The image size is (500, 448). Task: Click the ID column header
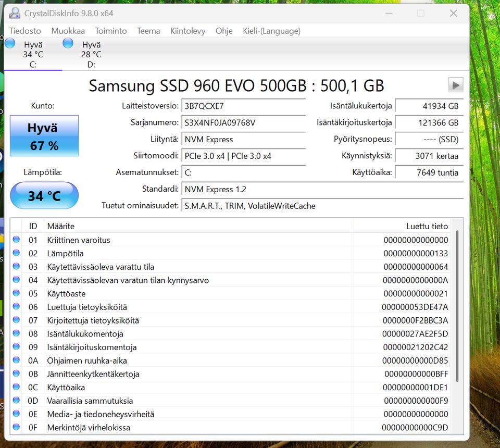(33, 226)
